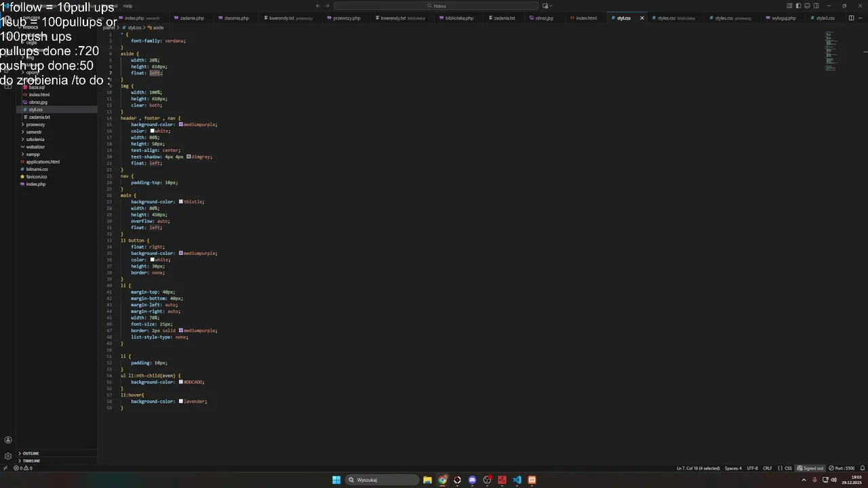This screenshot has height=488, width=868.
Task: Expand the szkolenia folder
Action: [57, 140]
